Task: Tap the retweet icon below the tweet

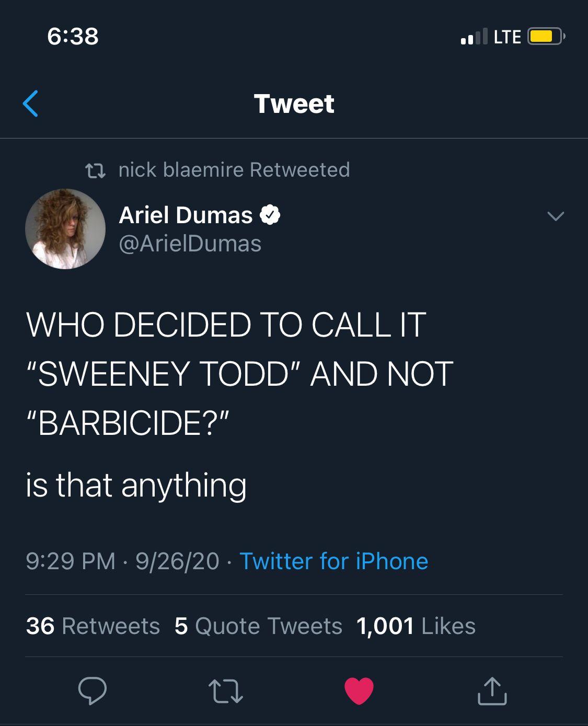Action: pyautogui.click(x=226, y=691)
